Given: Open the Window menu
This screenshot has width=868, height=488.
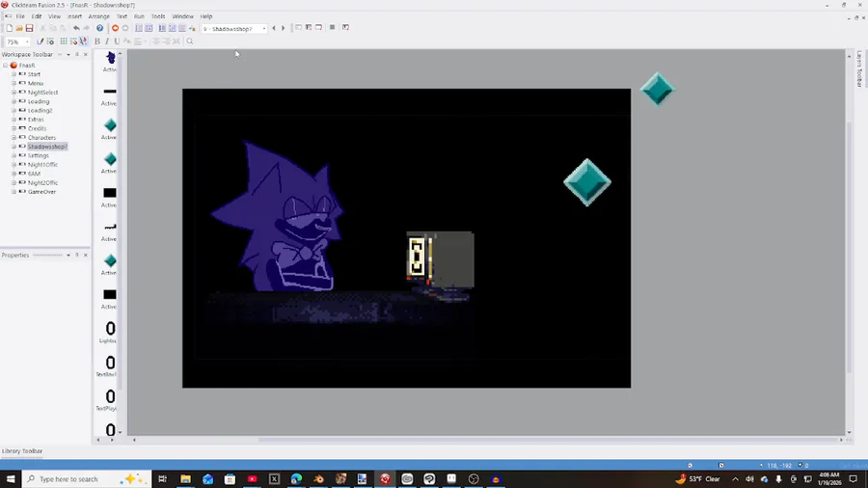Looking at the screenshot, I should tap(182, 16).
